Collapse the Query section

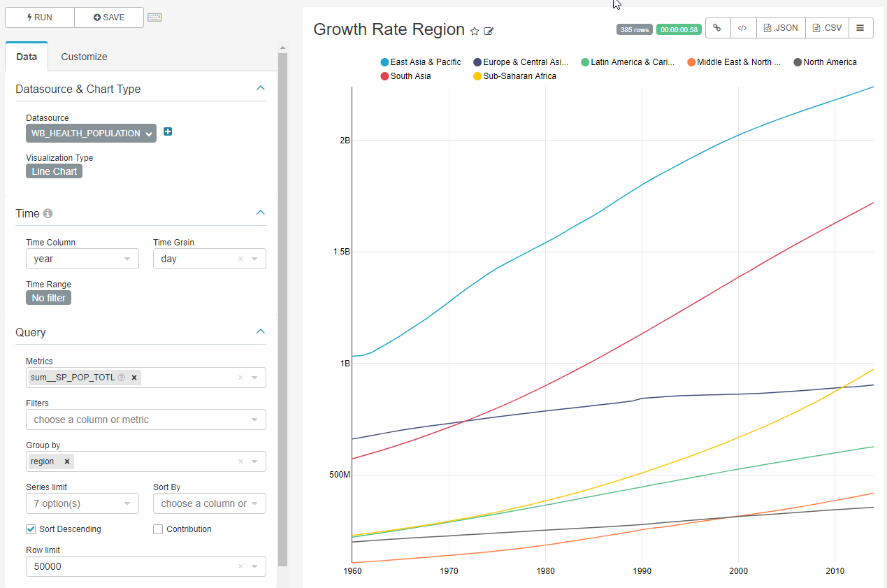tap(260, 331)
